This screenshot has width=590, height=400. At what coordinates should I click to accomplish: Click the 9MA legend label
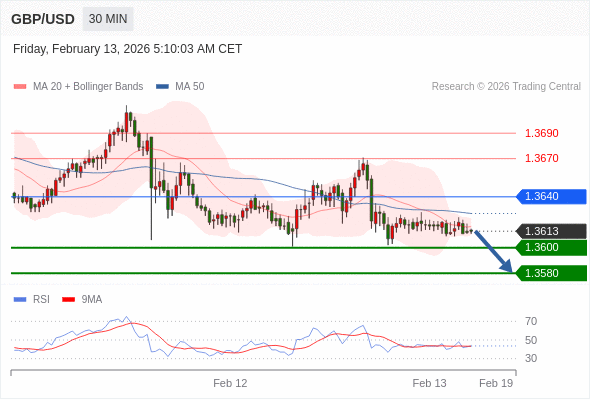(x=92, y=300)
